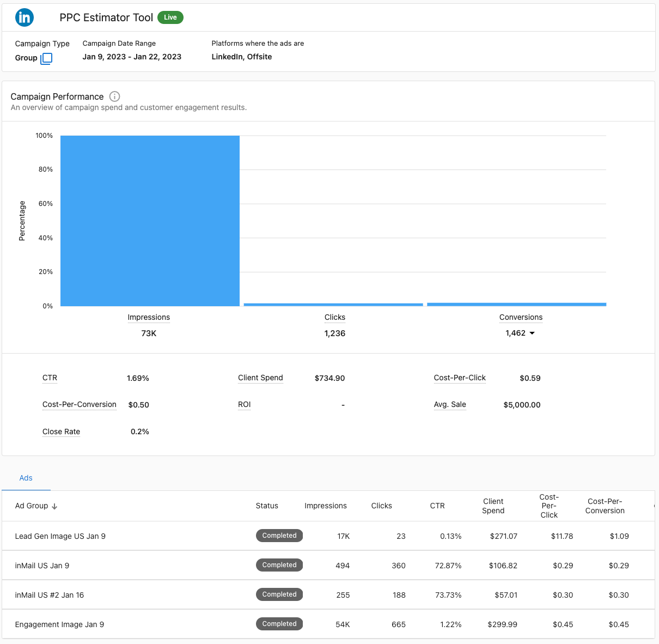Click the LinkedIn logo icon
This screenshot has height=644, width=659.
tap(24, 17)
